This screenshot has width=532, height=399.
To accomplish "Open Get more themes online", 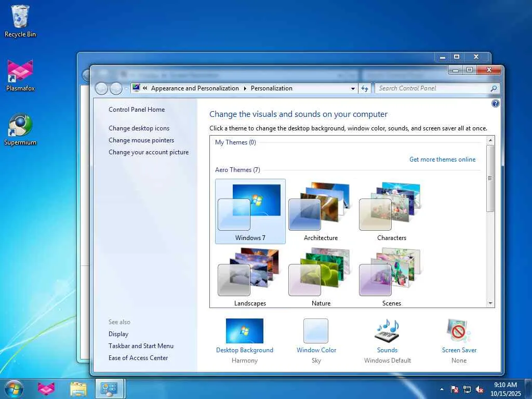I will coord(443,159).
